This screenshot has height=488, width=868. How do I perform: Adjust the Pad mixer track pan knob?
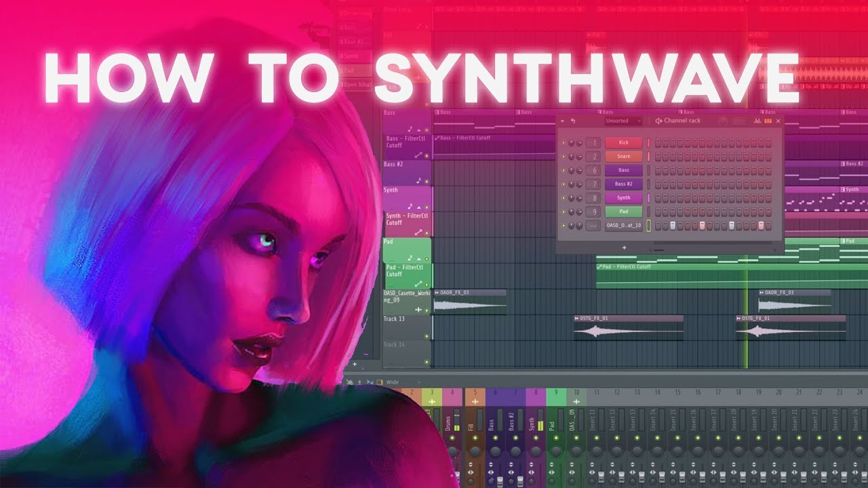[x=556, y=451]
